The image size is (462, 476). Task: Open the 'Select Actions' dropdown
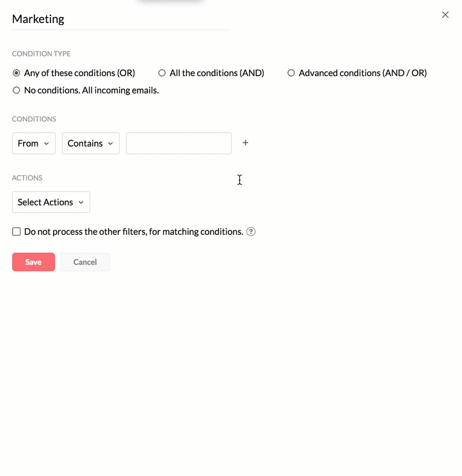[x=51, y=202]
